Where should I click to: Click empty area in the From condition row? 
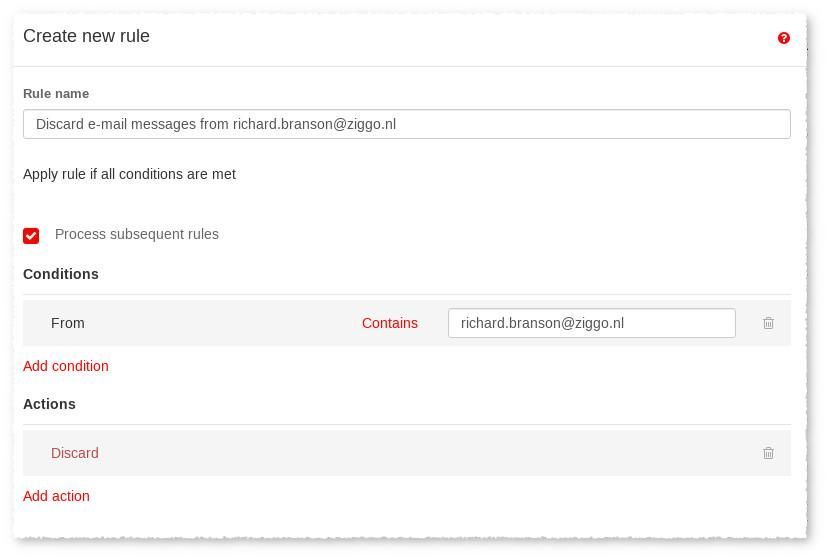222,323
